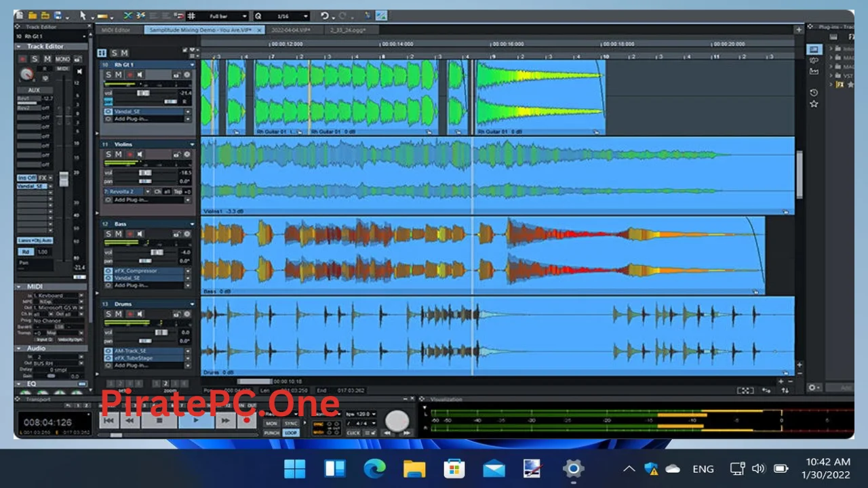Click the lock icon on Rh Gt 1 track
The width and height of the screenshot is (868, 488).
point(177,75)
